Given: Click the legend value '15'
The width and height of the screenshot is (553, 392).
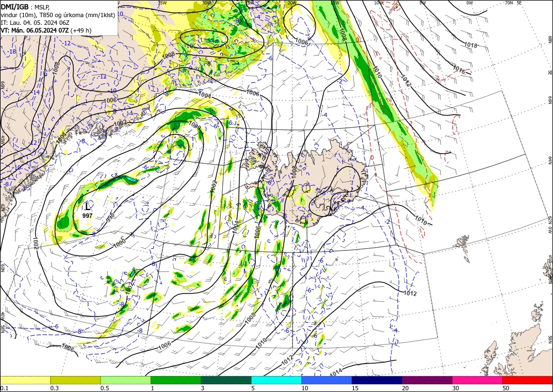Looking at the screenshot, I should click(x=355, y=388).
